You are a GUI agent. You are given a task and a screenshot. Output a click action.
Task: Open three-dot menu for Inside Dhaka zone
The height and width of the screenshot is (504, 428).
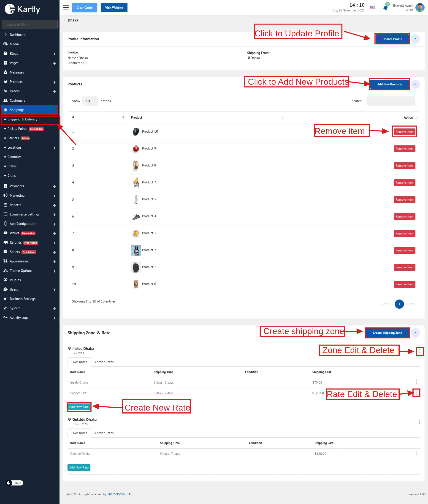click(x=419, y=351)
